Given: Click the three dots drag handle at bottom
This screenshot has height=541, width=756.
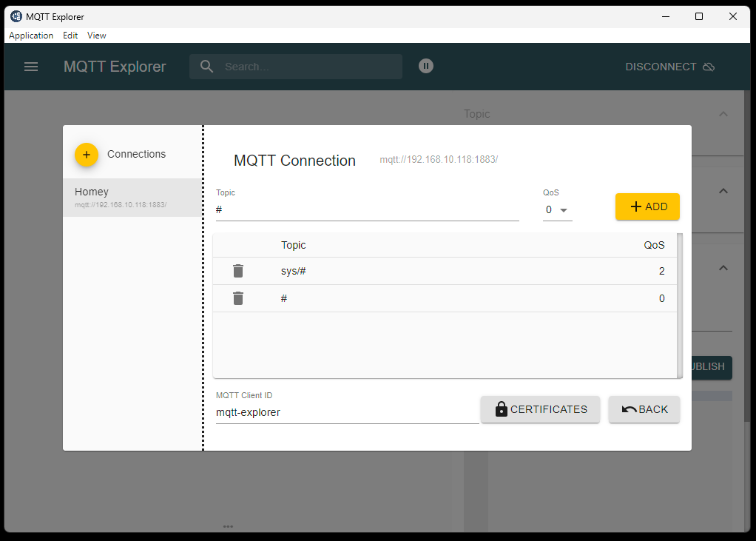Looking at the screenshot, I should [228, 526].
